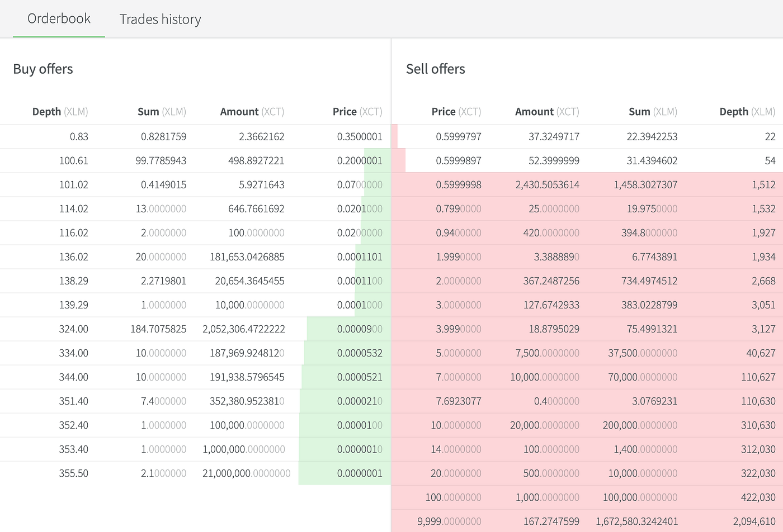This screenshot has width=783, height=532.
Task: Click buy amount 1,000,000.0000000
Action: 244,449
